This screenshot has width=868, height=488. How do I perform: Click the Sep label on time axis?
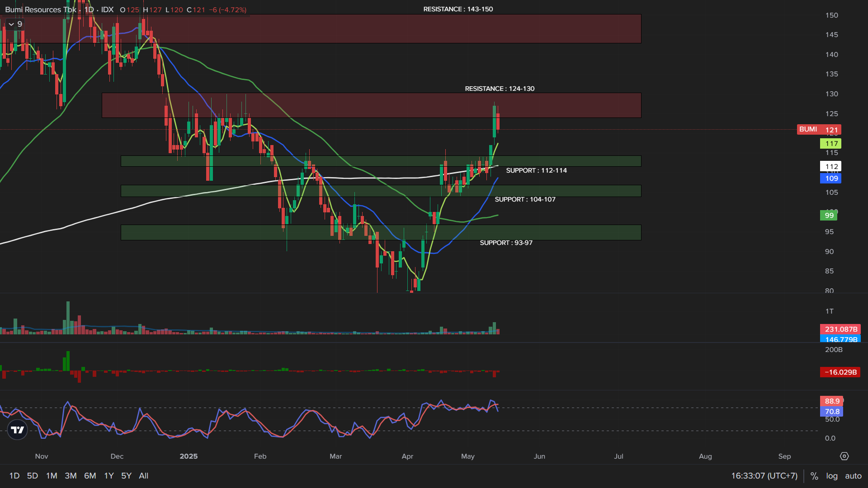[x=785, y=456]
